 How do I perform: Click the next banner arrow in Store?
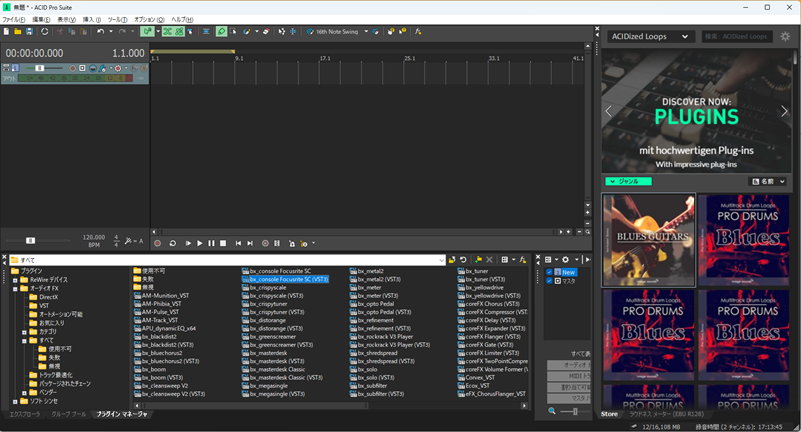[785, 112]
